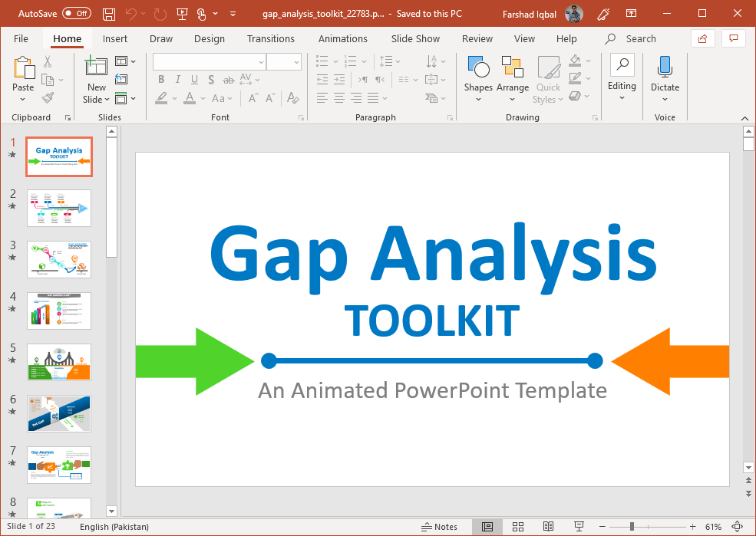Click the Shape Fill paint bucket icon

pyautogui.click(x=575, y=61)
